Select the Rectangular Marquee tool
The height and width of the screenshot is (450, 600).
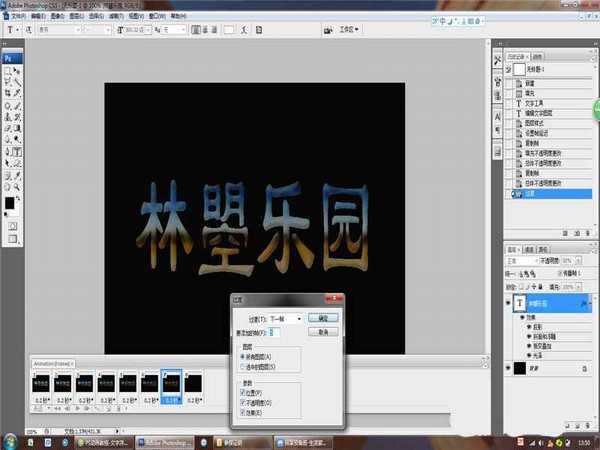pos(7,71)
